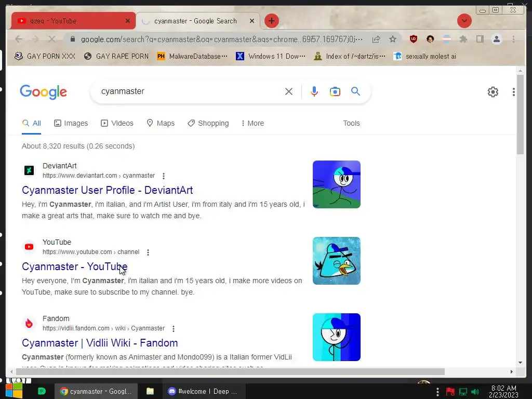Image resolution: width=532 pixels, height=399 pixels.
Task: Expand the More search filters
Action: [252, 123]
